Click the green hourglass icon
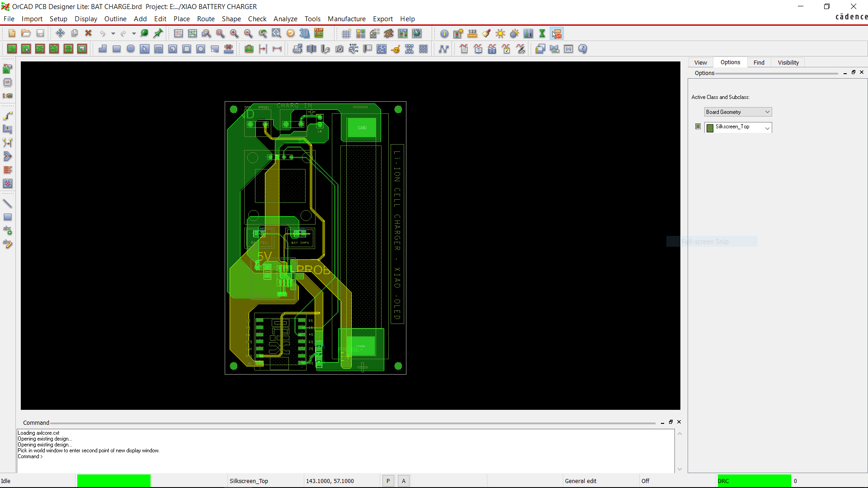The image size is (868, 488). [x=542, y=33]
